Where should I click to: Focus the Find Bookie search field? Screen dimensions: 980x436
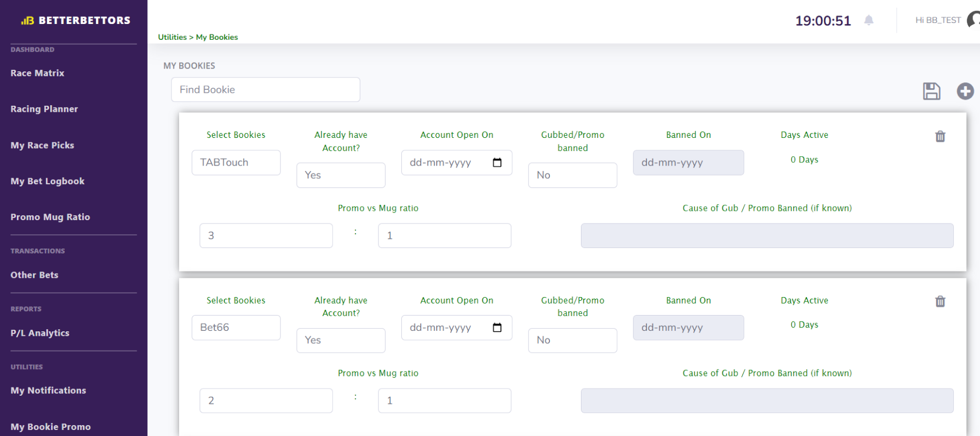[265, 89]
